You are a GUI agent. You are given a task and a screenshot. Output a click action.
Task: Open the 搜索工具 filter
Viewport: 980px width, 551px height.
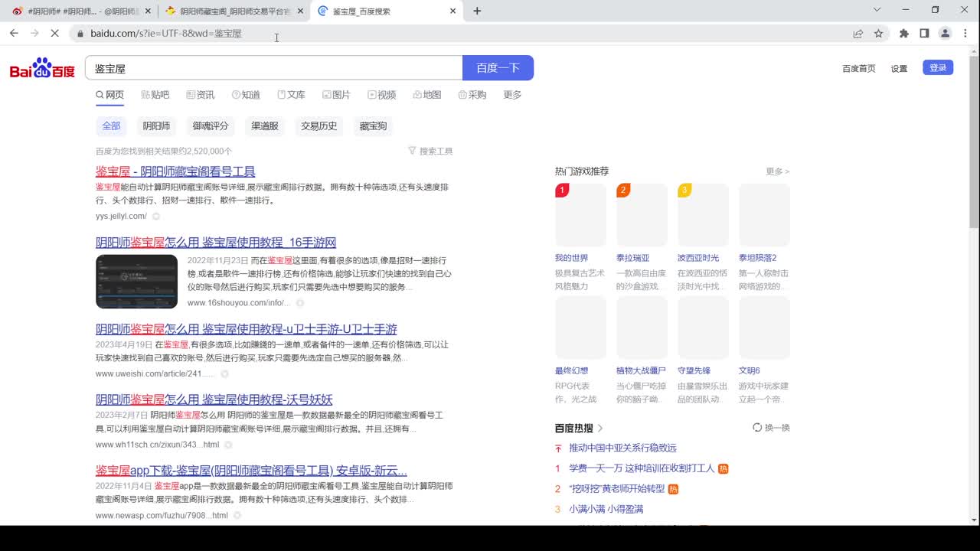[x=430, y=152]
